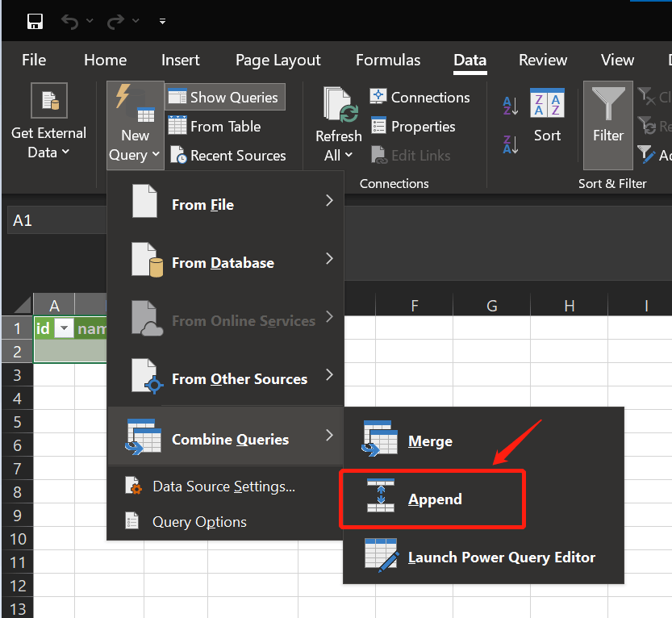The height and width of the screenshot is (618, 672).
Task: Switch to the Formulas tab
Action: click(x=388, y=60)
